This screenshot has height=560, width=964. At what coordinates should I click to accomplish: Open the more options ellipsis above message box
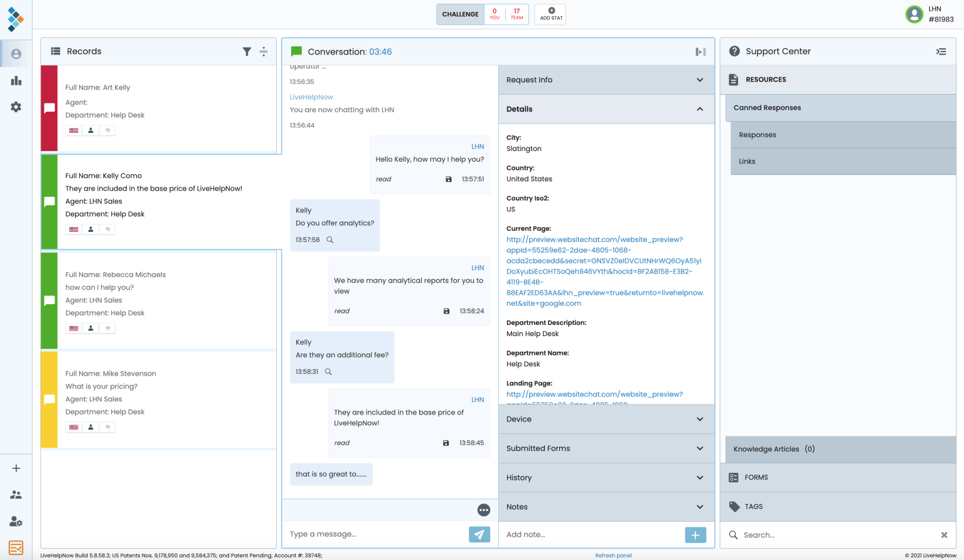483,510
